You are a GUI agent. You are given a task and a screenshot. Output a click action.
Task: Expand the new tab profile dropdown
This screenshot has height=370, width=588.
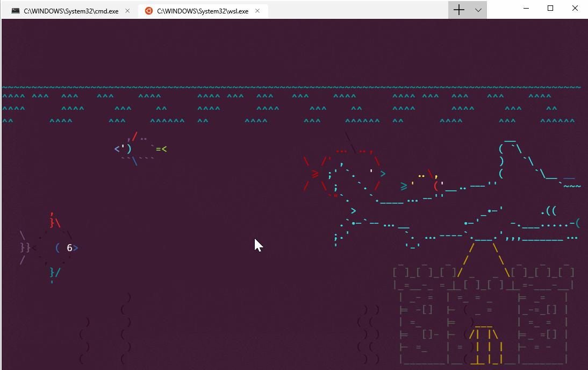pos(478,10)
